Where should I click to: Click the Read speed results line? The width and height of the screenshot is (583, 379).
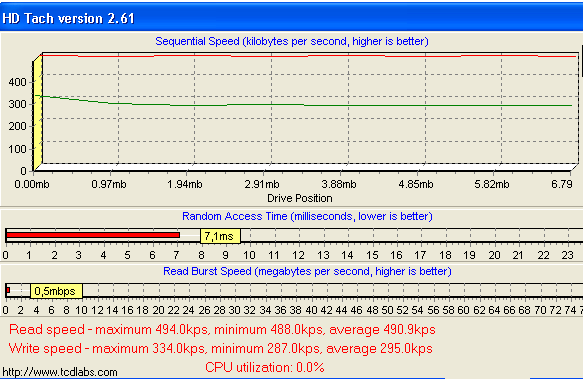point(222,330)
